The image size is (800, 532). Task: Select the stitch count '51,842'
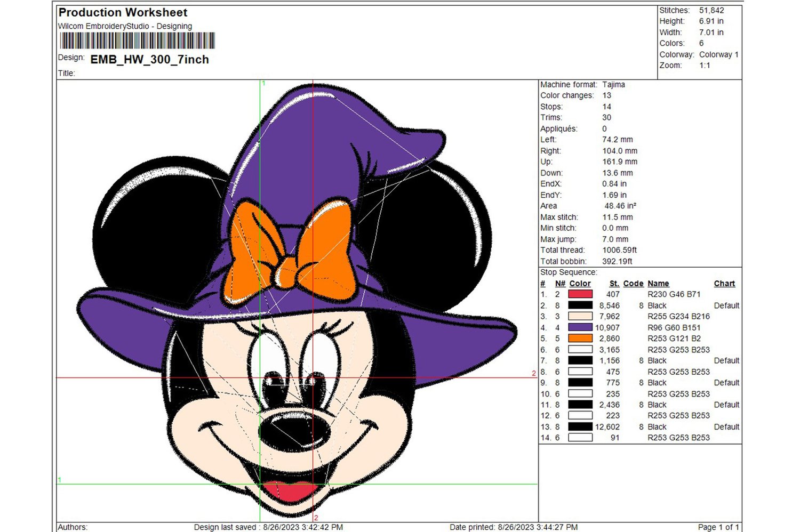pyautogui.click(x=711, y=10)
